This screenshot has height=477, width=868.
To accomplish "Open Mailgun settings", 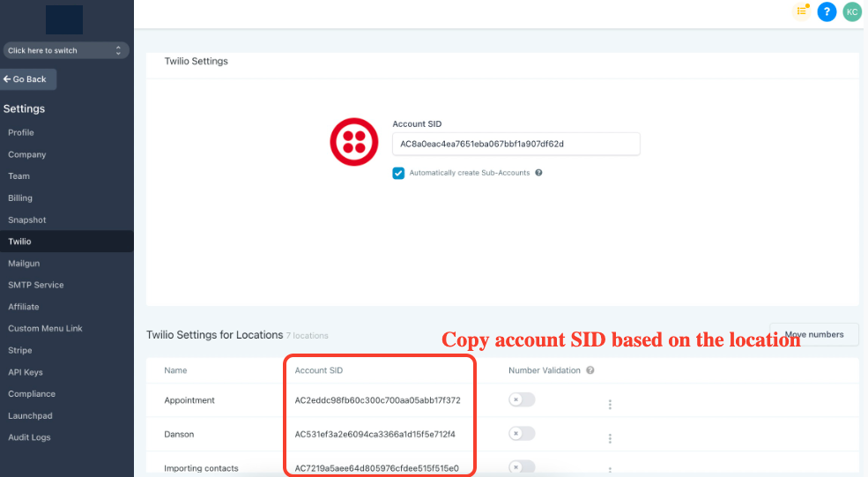I will point(24,263).
